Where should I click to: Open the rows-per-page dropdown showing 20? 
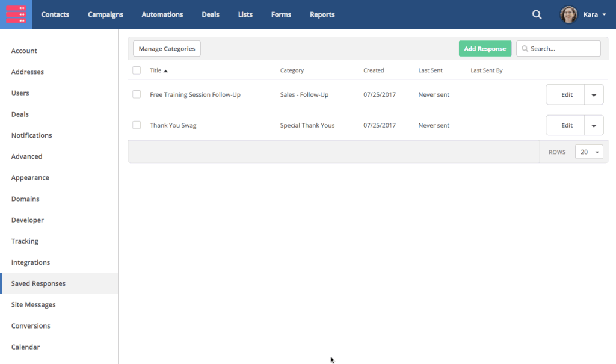coord(589,152)
